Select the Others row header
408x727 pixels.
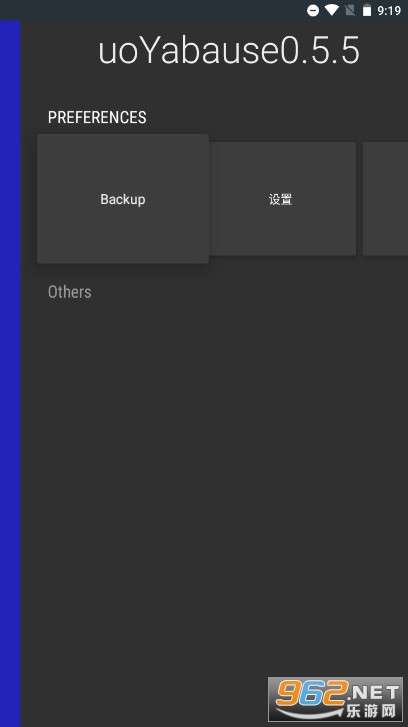click(70, 292)
